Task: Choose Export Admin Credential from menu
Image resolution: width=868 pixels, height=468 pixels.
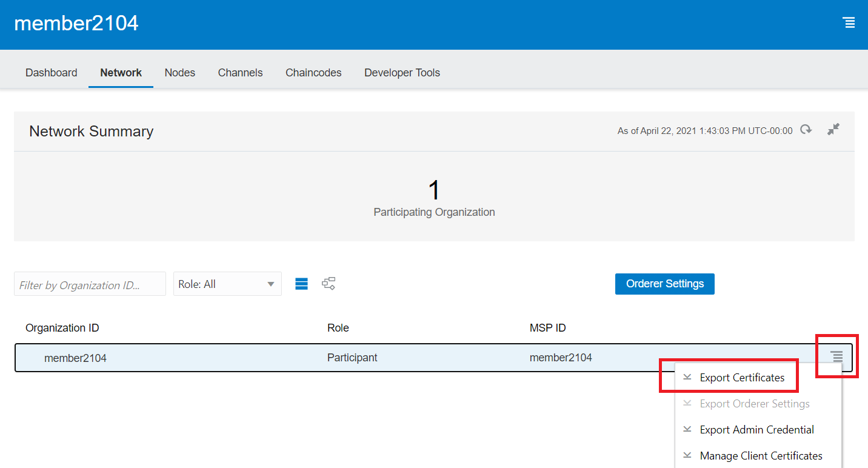Action: tap(756, 430)
